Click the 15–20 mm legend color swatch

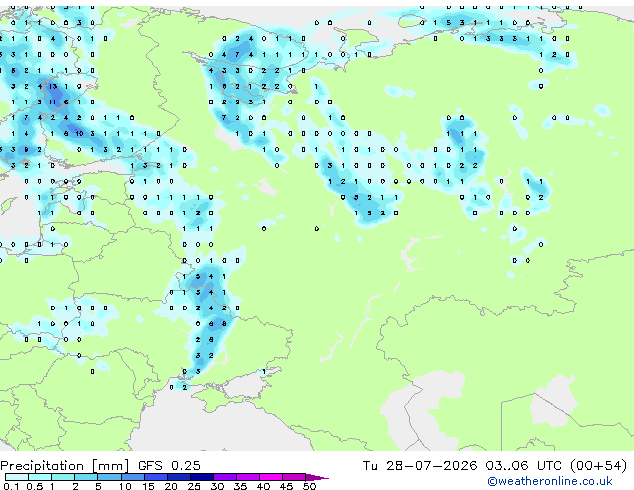155,477
